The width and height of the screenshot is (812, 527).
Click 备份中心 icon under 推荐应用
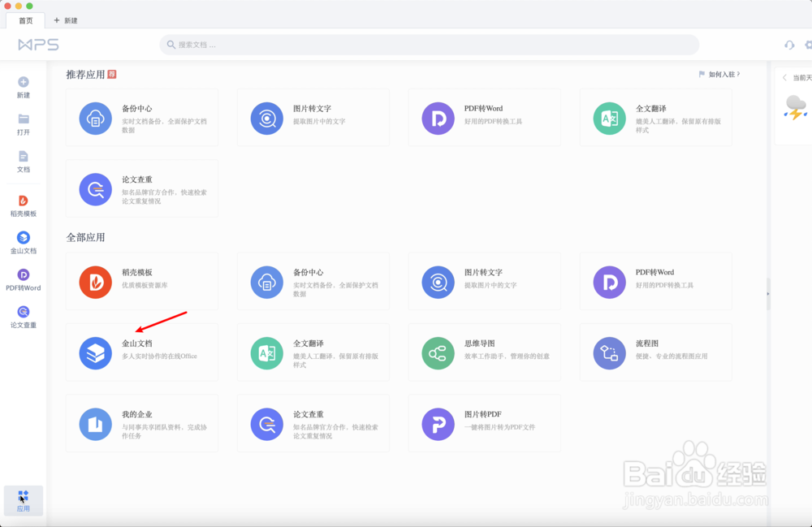[95, 119]
